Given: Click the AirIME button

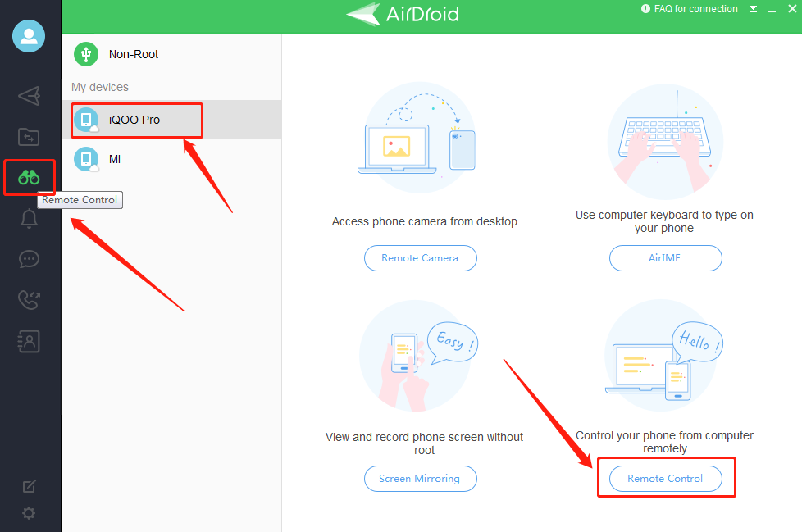Looking at the screenshot, I should coord(665,258).
